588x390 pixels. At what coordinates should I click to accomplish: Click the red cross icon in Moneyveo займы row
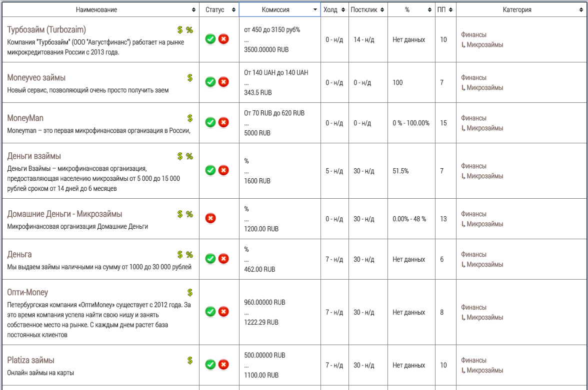(x=223, y=82)
